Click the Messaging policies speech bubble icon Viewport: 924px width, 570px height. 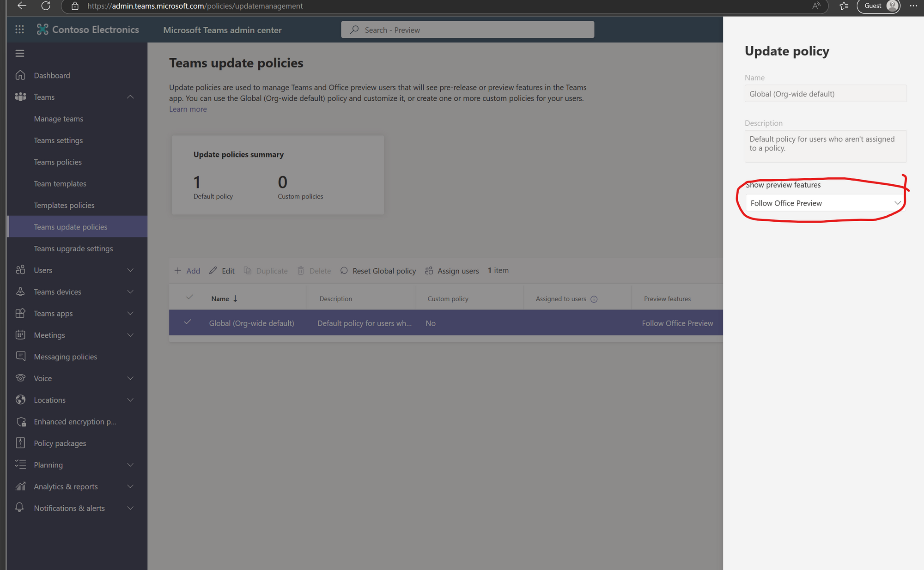coord(20,356)
